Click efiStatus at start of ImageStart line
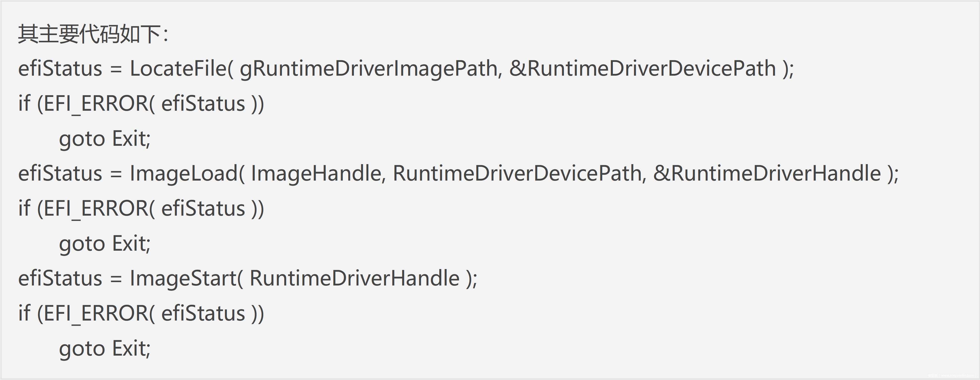This screenshot has width=980, height=380. tap(60, 278)
